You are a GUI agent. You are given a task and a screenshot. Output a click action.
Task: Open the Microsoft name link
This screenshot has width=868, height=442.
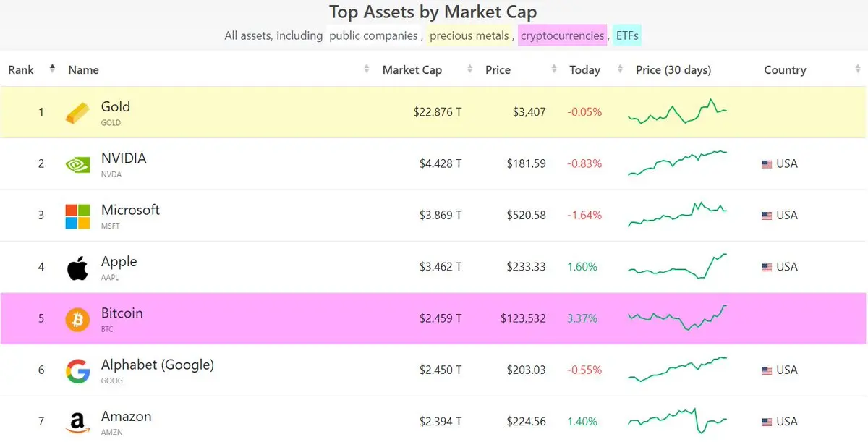pos(130,210)
